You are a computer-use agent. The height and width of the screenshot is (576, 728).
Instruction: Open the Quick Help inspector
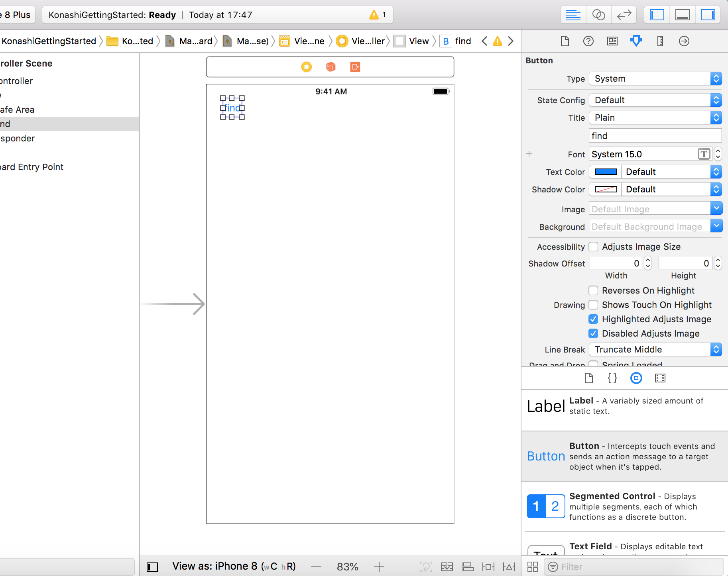coord(588,41)
